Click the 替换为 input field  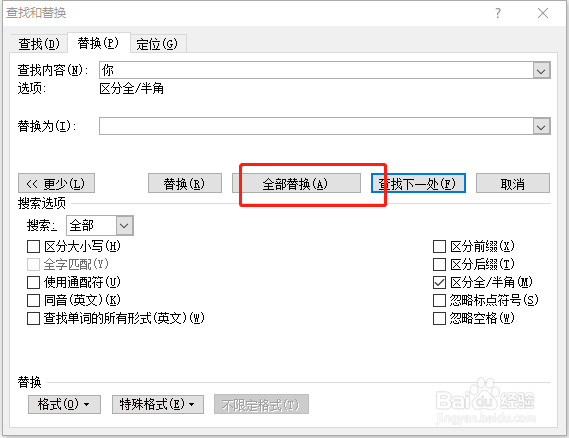316,126
